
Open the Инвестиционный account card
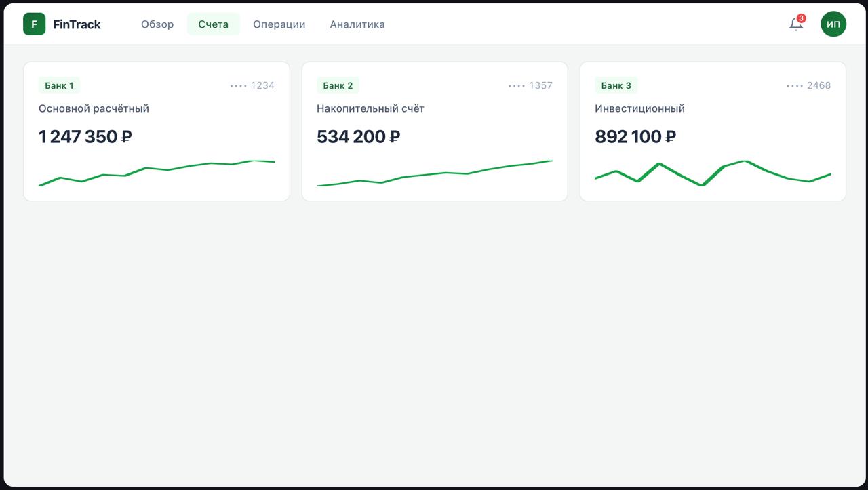(x=713, y=131)
